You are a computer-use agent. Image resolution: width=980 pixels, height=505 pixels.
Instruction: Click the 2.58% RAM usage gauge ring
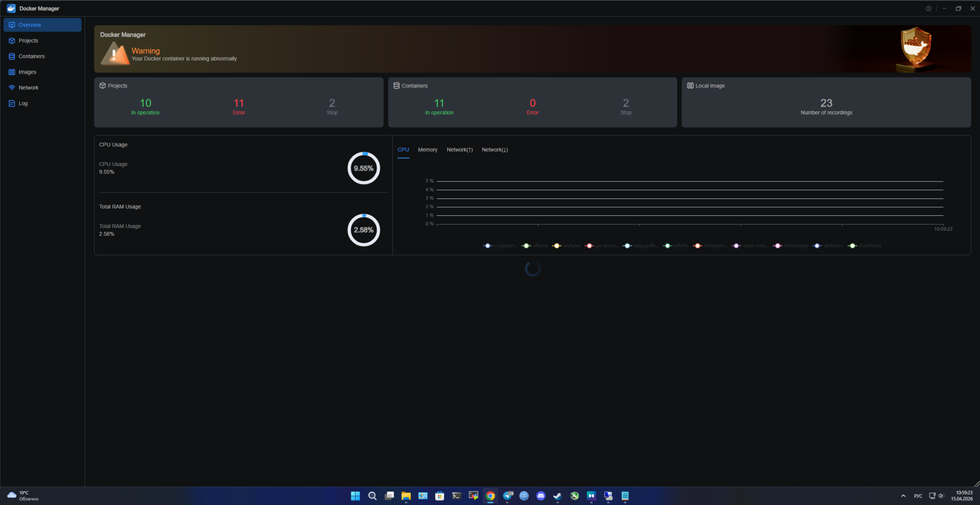(x=364, y=230)
